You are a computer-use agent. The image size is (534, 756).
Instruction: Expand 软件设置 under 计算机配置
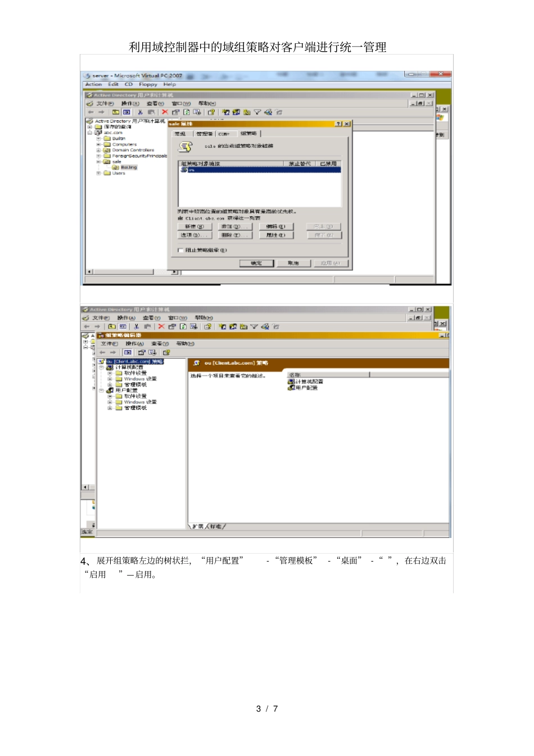click(110, 373)
